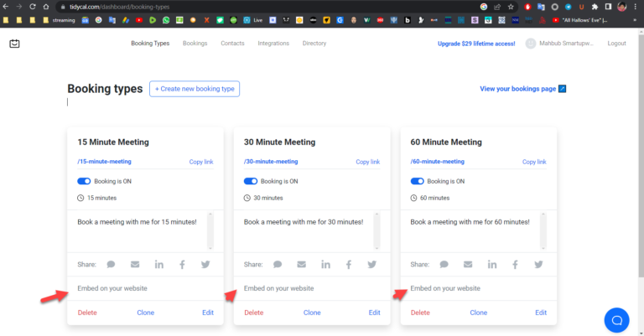Bookmark this page with the star icon
The image size is (644, 336).
[x=511, y=7]
